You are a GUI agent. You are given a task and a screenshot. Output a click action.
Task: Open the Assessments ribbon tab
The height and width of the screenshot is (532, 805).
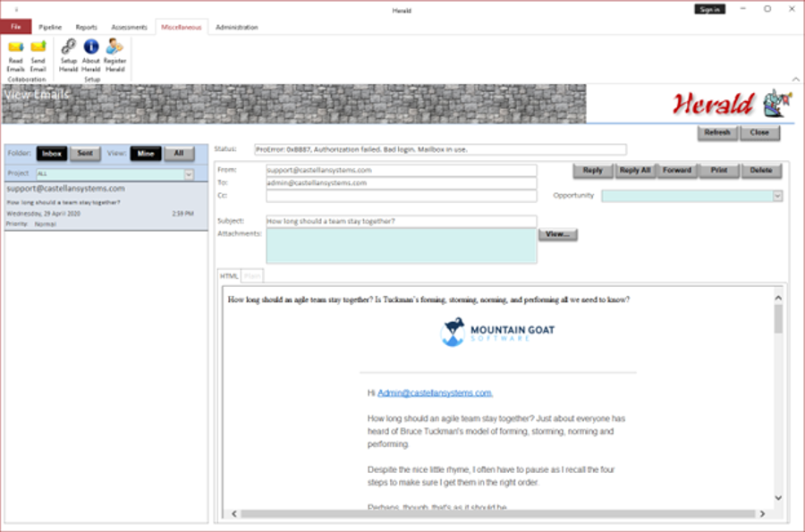click(x=130, y=27)
